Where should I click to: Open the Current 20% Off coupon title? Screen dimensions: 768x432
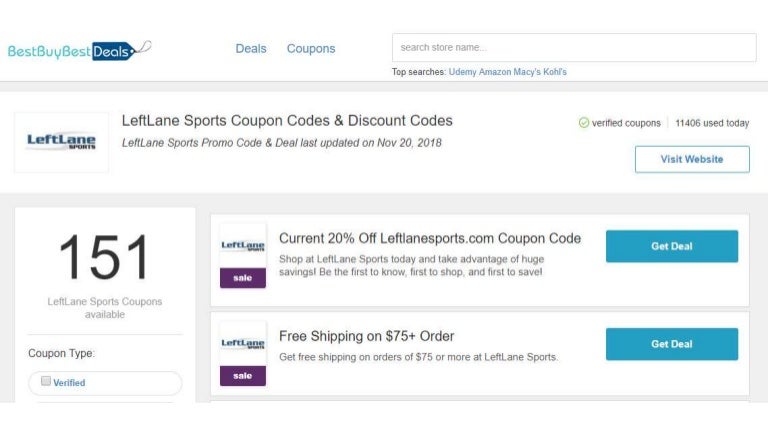[x=429, y=238]
